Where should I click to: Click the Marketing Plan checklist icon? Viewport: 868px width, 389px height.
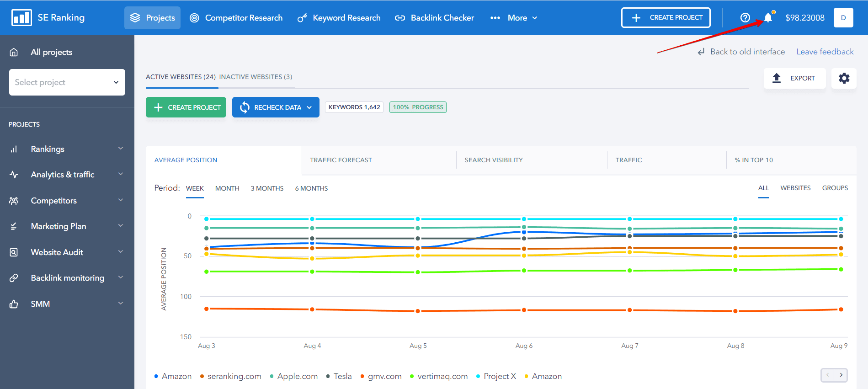click(x=14, y=226)
